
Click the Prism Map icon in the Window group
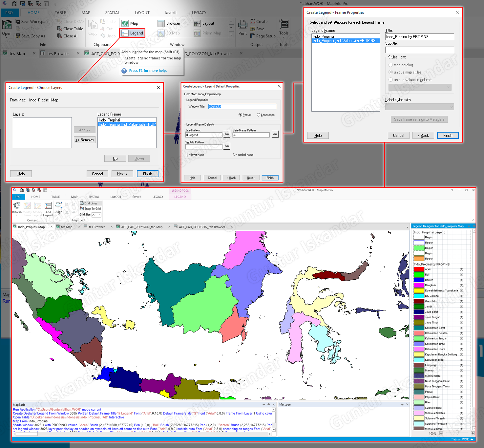click(197, 33)
